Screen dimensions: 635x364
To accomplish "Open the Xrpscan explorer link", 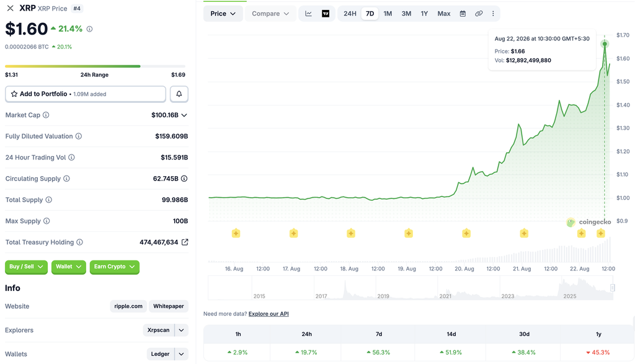I will tap(158, 330).
